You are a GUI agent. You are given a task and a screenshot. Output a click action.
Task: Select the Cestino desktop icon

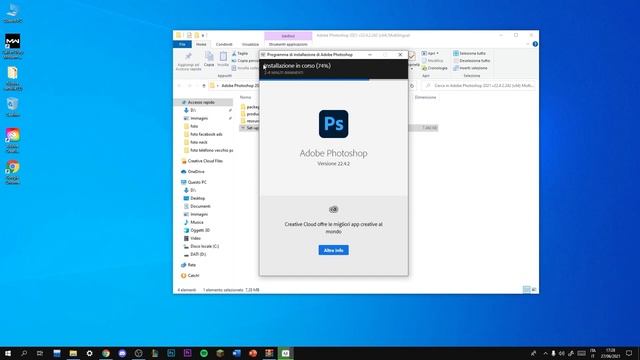13,107
